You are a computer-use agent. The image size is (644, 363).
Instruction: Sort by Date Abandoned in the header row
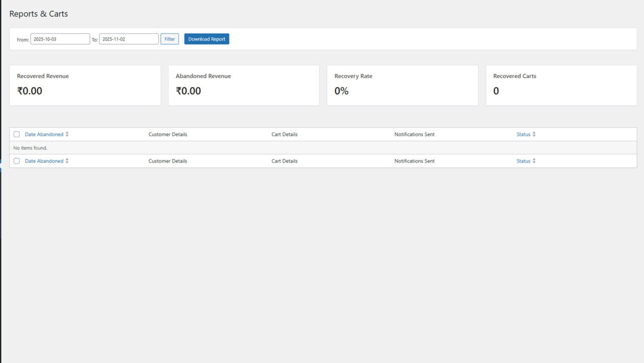tap(44, 134)
